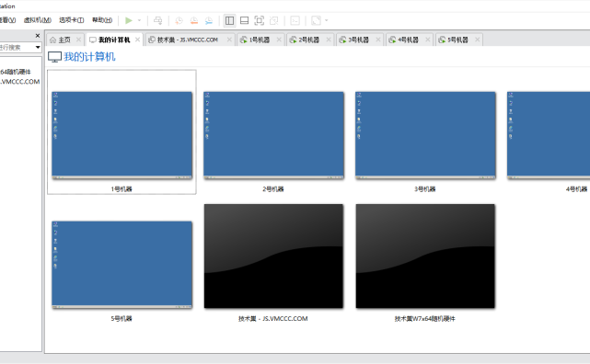Close the 1号机器 tab

(x=279, y=40)
